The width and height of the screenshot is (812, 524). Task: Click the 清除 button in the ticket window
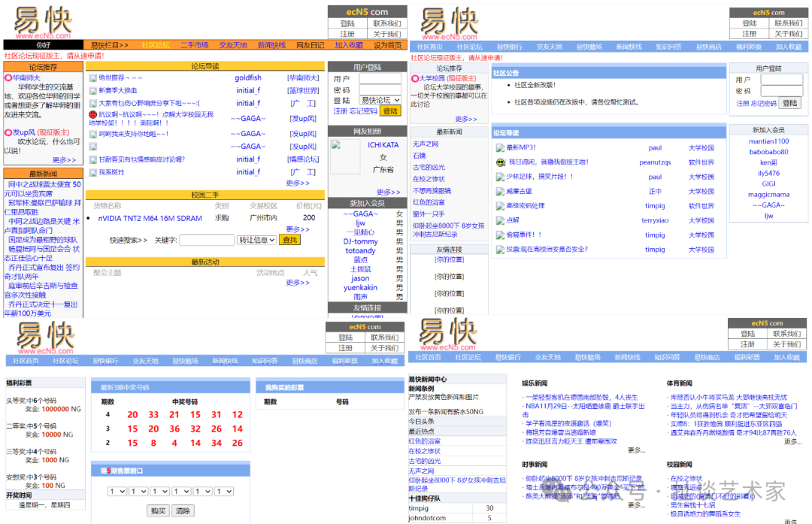point(183,511)
